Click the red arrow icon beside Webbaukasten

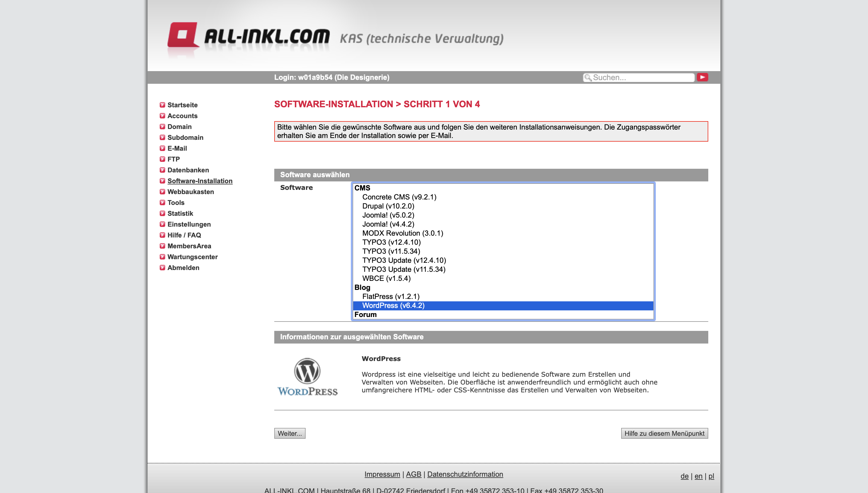pos(162,192)
